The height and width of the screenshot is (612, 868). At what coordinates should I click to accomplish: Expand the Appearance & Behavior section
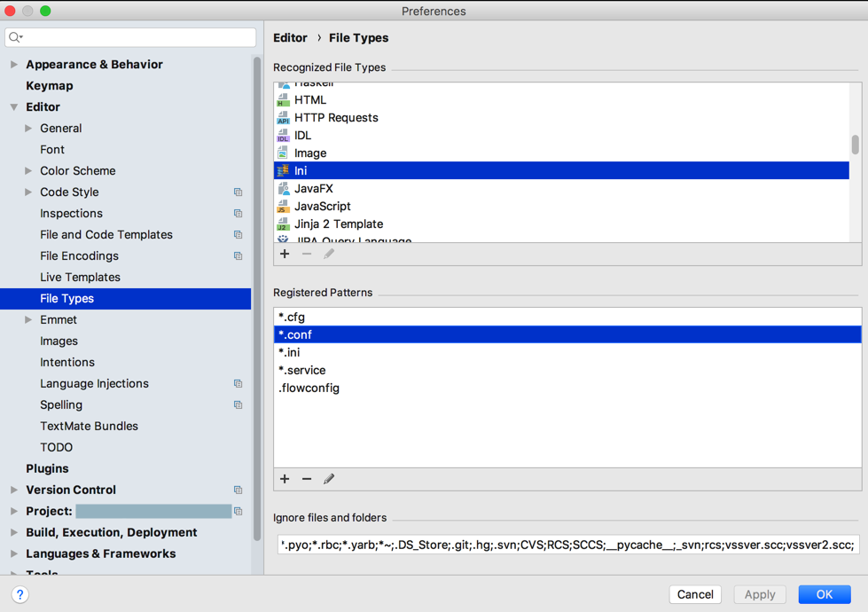[x=14, y=65]
